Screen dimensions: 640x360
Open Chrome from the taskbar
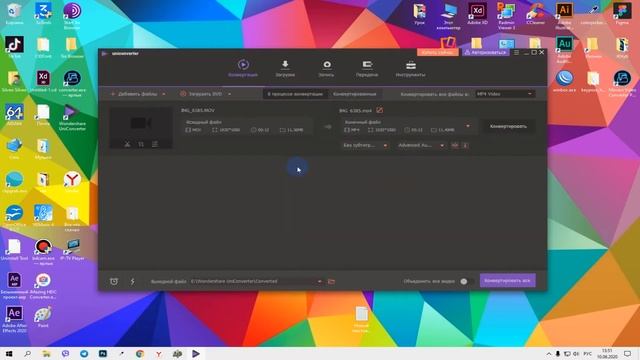[140, 353]
